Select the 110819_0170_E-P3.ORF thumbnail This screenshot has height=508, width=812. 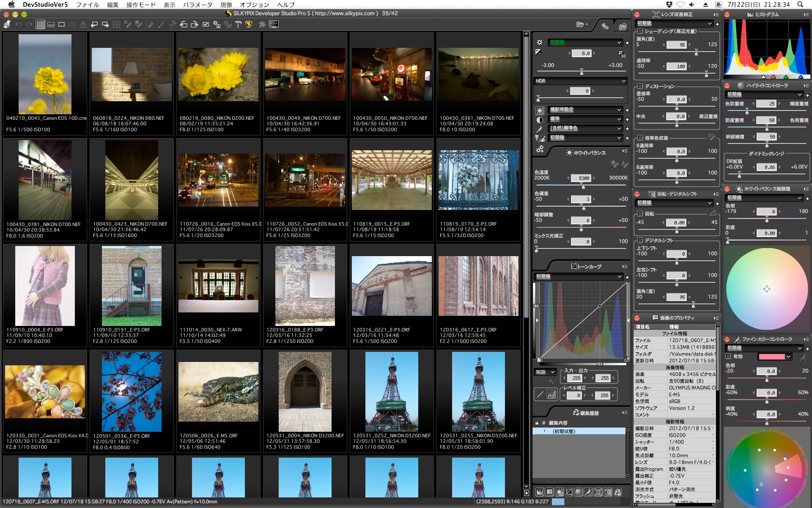[x=478, y=180]
